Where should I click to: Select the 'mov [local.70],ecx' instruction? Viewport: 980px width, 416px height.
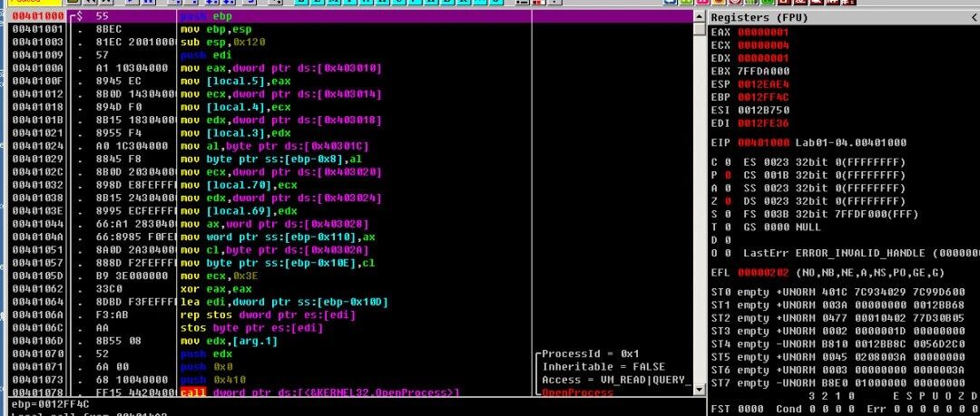[x=238, y=185]
